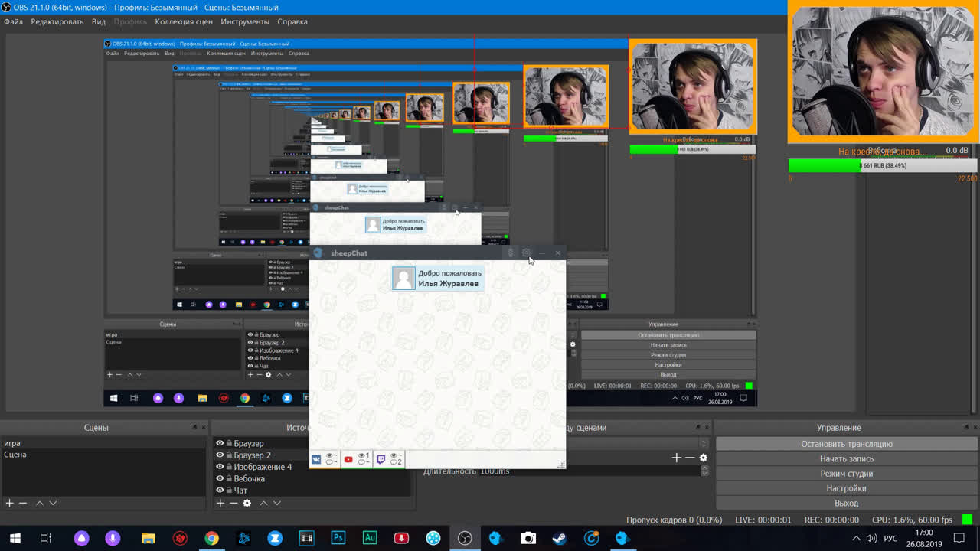Screen dimensions: 980x551
Task: Hide the Браузер source
Action: [220, 443]
